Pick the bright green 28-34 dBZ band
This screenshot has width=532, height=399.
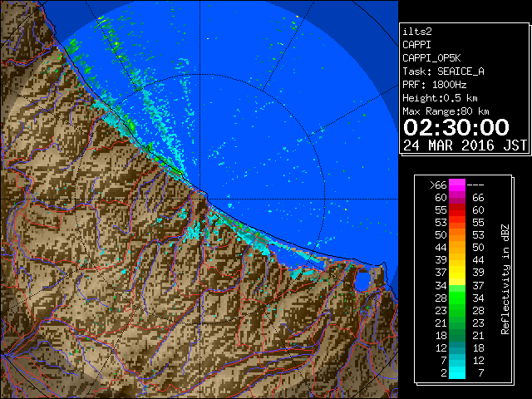[457, 298]
